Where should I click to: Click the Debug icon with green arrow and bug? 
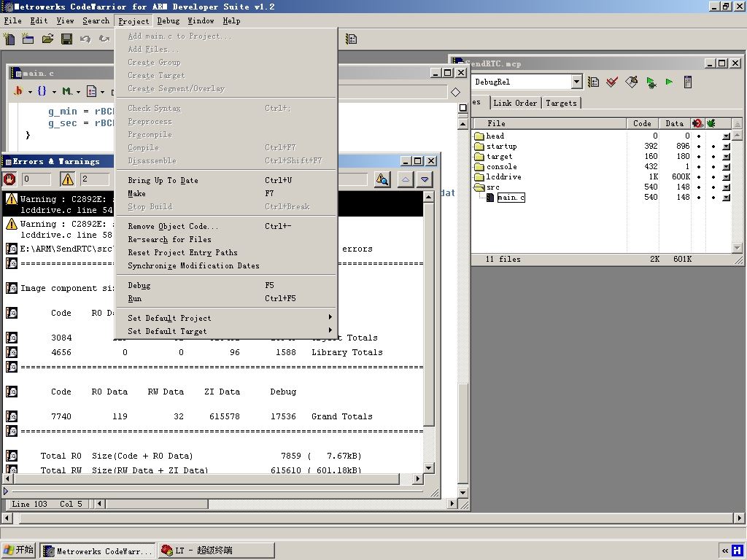click(x=651, y=82)
